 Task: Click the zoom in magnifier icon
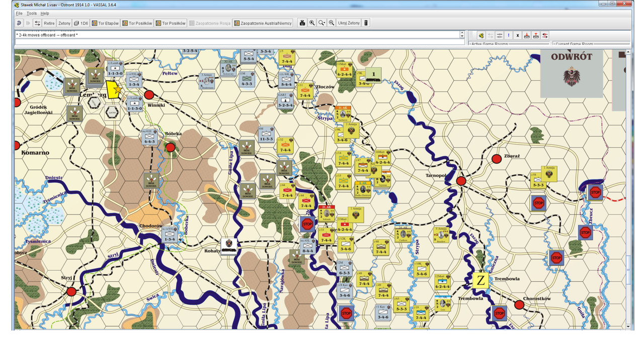coord(312,23)
